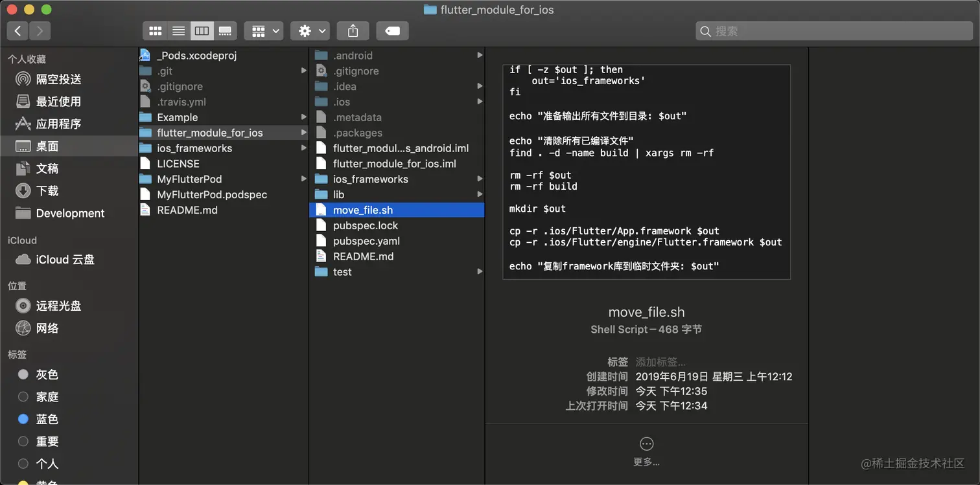The image size is (980, 485).
Task: Go forward to next folder
Action: [40, 30]
